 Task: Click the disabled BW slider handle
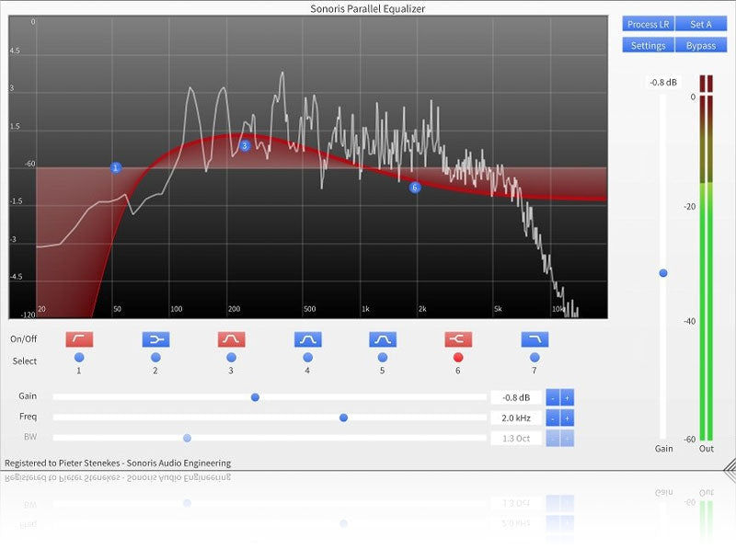pyautogui.click(x=188, y=438)
